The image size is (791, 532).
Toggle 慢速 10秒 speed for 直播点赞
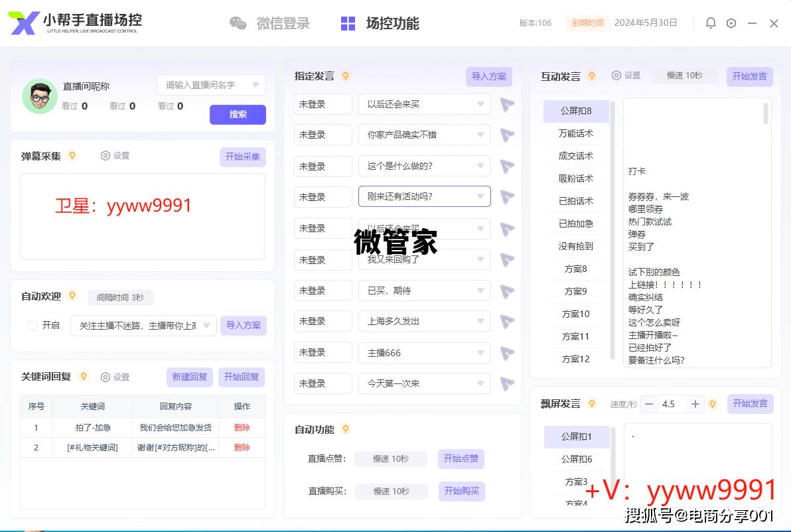390,459
